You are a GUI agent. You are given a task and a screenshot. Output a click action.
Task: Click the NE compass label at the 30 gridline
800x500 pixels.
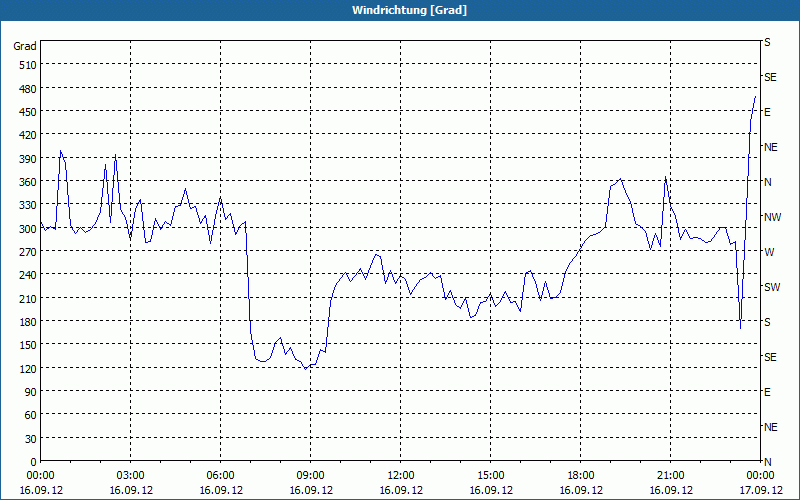tap(770, 427)
